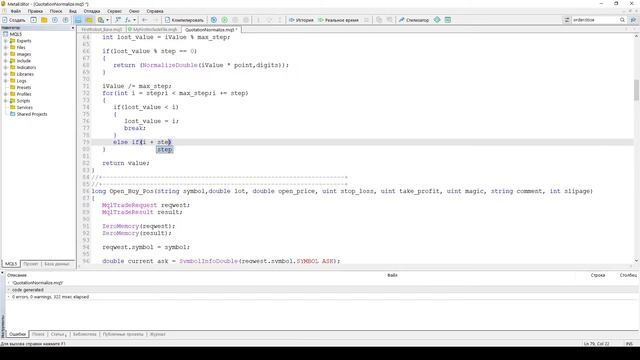Click the new-document icon right of Создать
640x360 pixels.
click(x=33, y=20)
